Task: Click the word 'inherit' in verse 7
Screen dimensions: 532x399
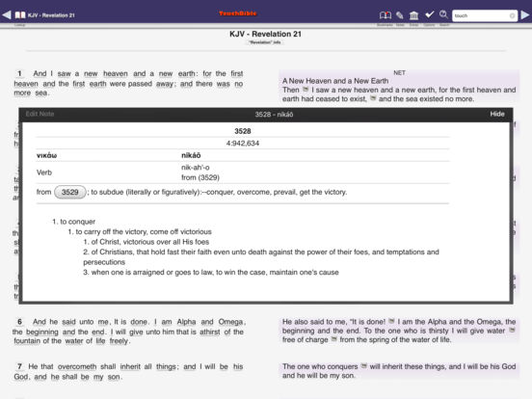Action: tap(130, 367)
